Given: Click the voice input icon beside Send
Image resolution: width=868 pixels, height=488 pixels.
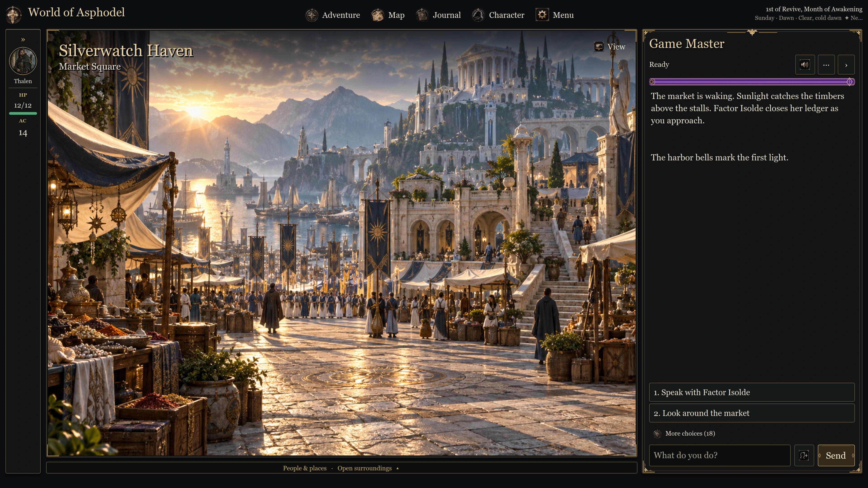Looking at the screenshot, I should [x=804, y=455].
